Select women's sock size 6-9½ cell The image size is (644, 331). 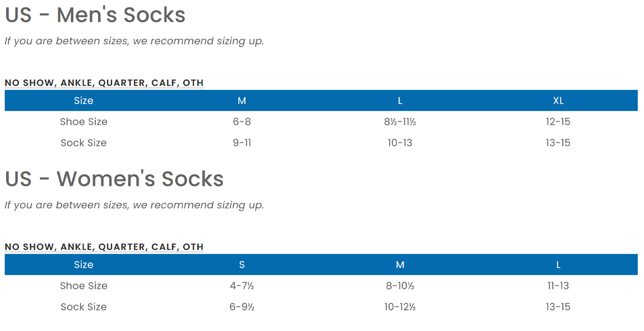242,307
